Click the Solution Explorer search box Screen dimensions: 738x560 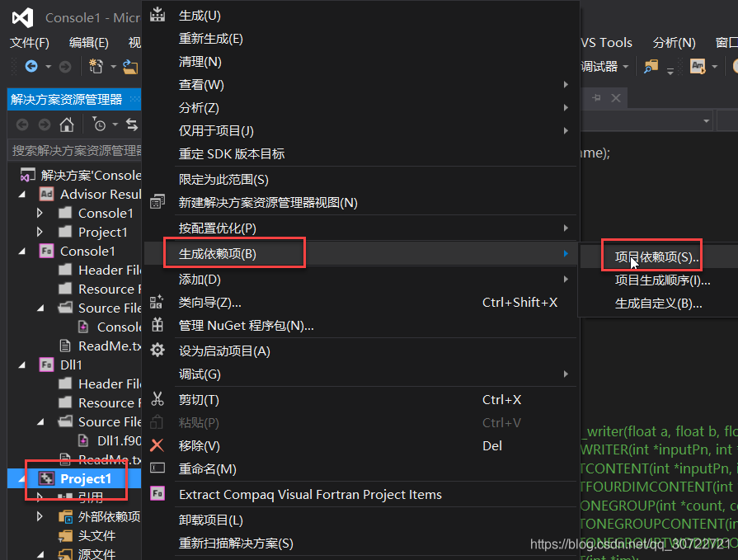[x=74, y=152]
